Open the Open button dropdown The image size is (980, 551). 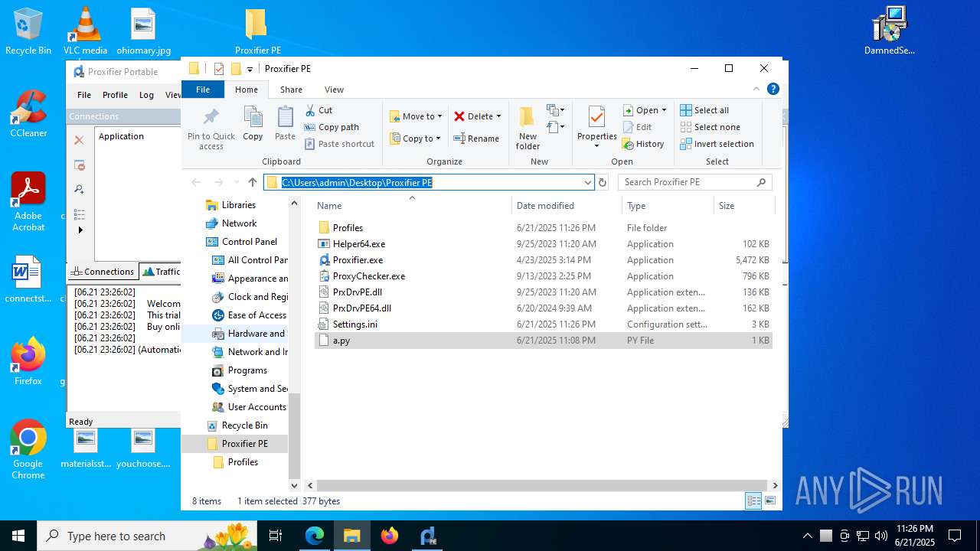pos(664,110)
